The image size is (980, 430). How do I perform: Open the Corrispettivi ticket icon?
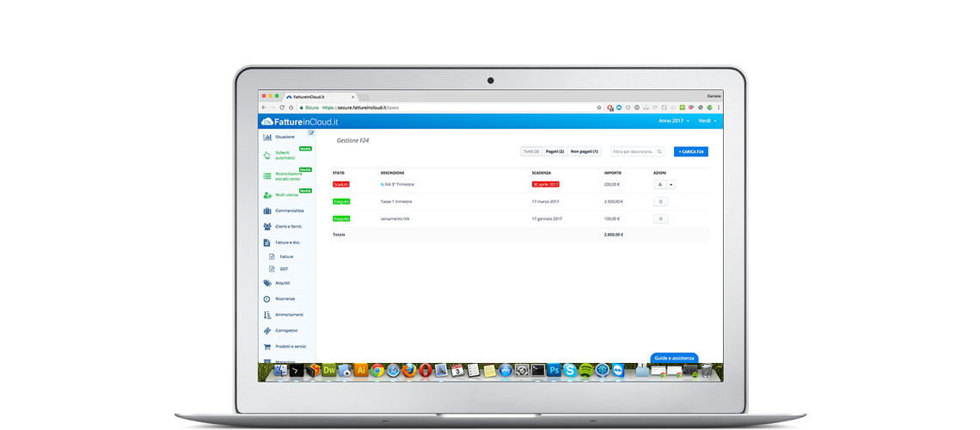pyautogui.click(x=267, y=330)
